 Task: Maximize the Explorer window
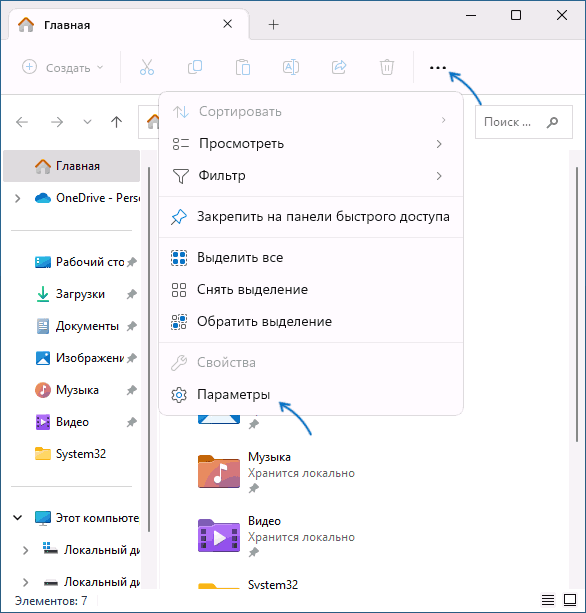pos(516,15)
